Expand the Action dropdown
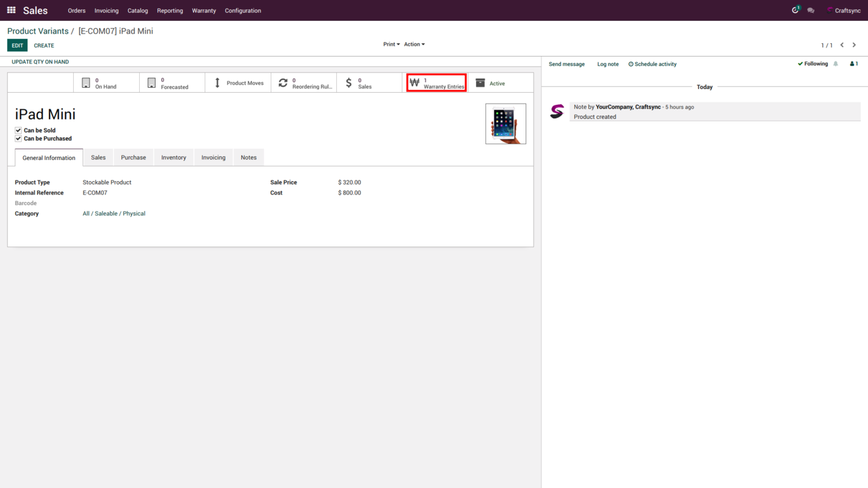The width and height of the screenshot is (868, 488). click(x=414, y=44)
